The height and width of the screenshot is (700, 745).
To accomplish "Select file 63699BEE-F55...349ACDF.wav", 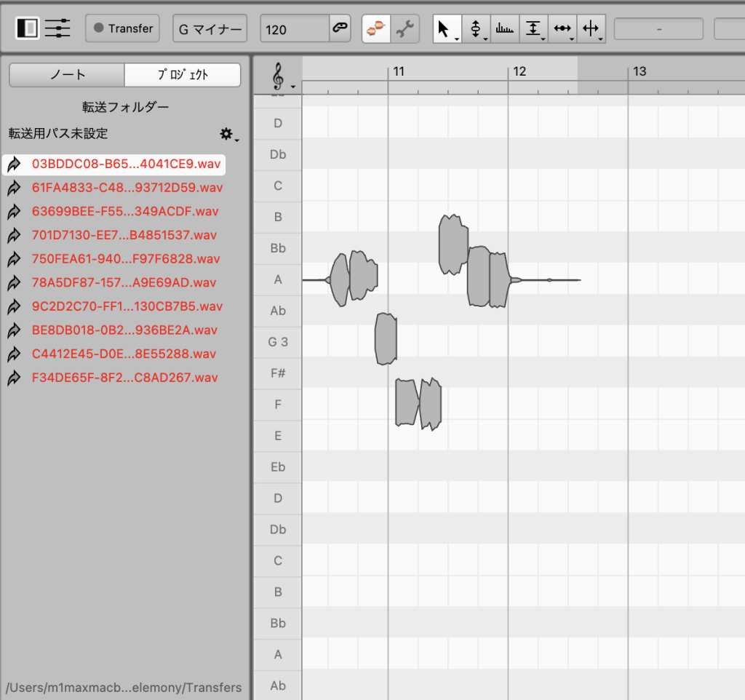I will coord(124,212).
